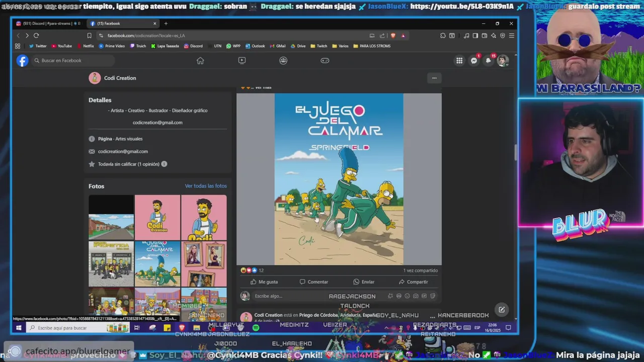Screen dimensions: 644x362
Task: Open the account profile picture menu
Action: [503, 60]
